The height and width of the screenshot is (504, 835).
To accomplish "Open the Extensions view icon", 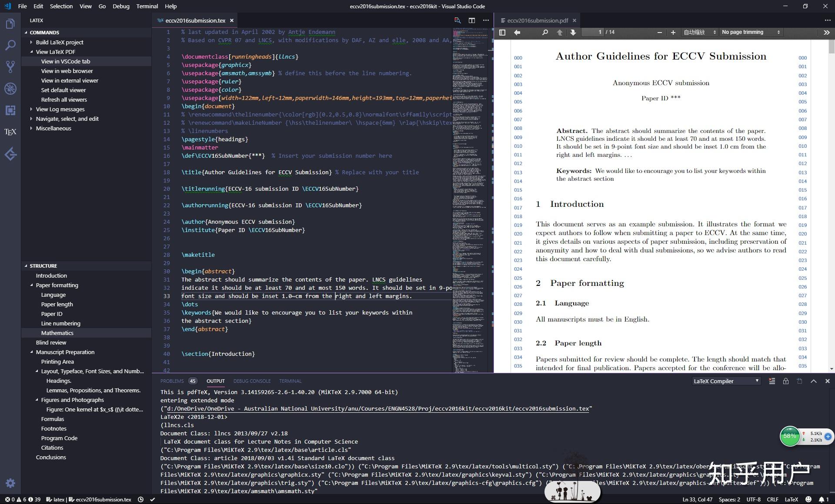I will point(10,110).
